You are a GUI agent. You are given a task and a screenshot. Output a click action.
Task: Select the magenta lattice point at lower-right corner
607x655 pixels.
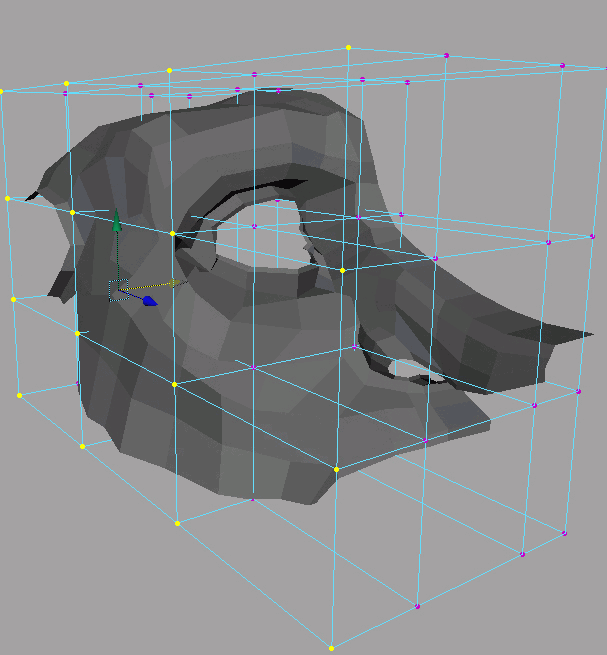point(565,533)
